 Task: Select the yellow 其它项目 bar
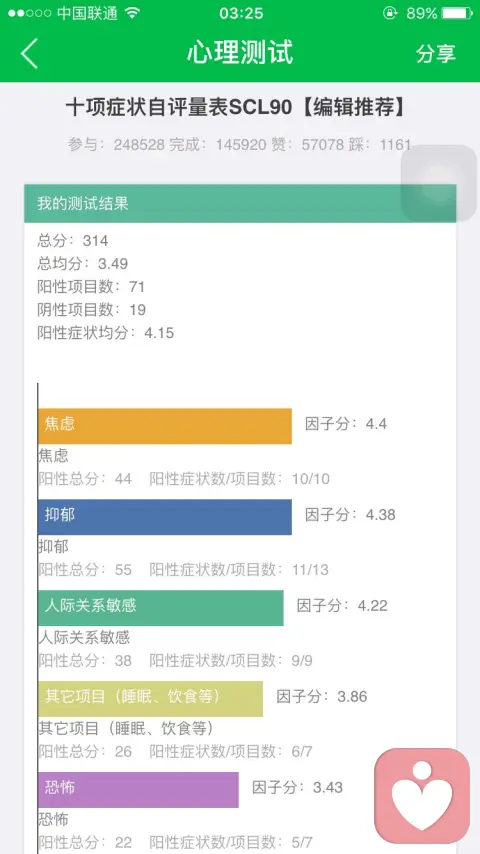click(150, 699)
